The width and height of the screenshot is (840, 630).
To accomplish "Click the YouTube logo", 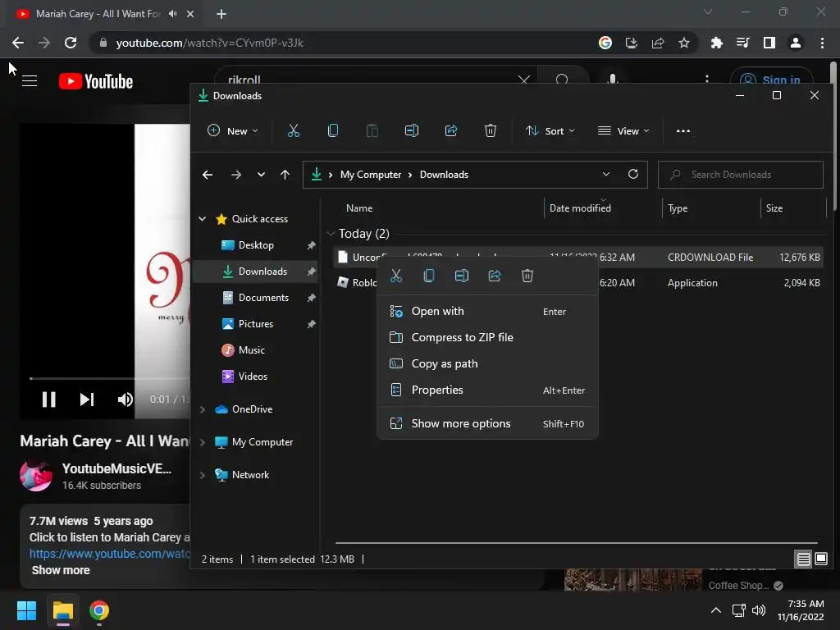I will (96, 81).
